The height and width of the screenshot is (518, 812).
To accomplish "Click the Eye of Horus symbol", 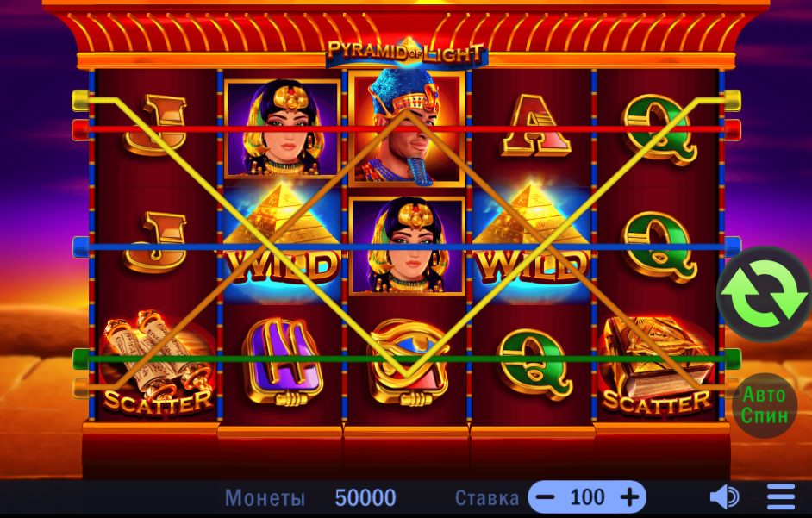I will [407, 363].
